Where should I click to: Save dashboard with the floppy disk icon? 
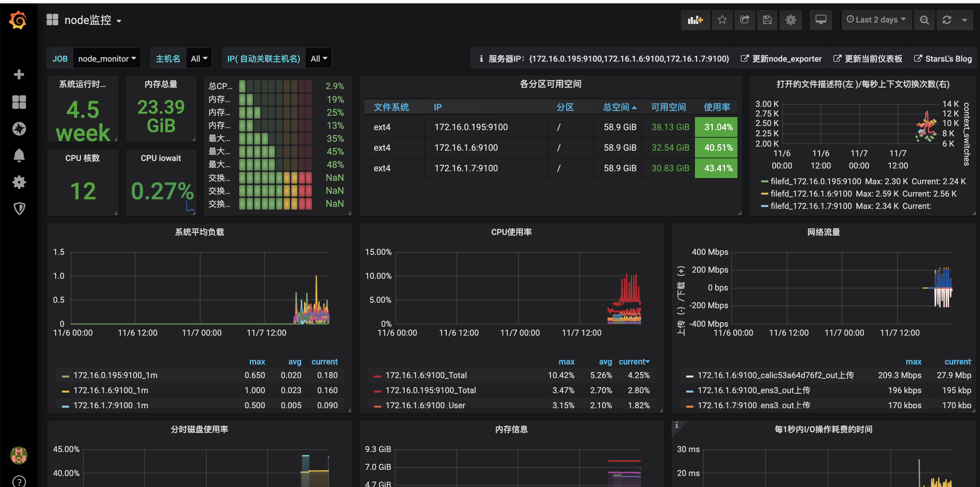767,20
